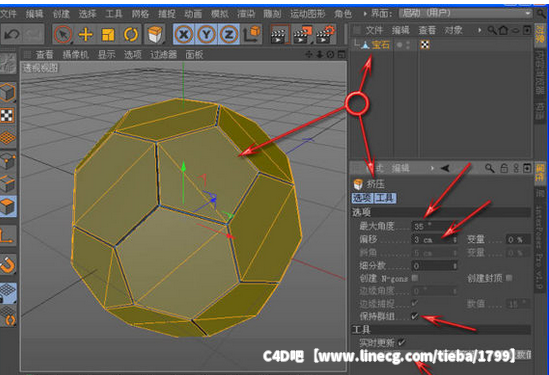This screenshot has width=549, height=375.
Task: Click object manager home icon
Action: (x=503, y=30)
